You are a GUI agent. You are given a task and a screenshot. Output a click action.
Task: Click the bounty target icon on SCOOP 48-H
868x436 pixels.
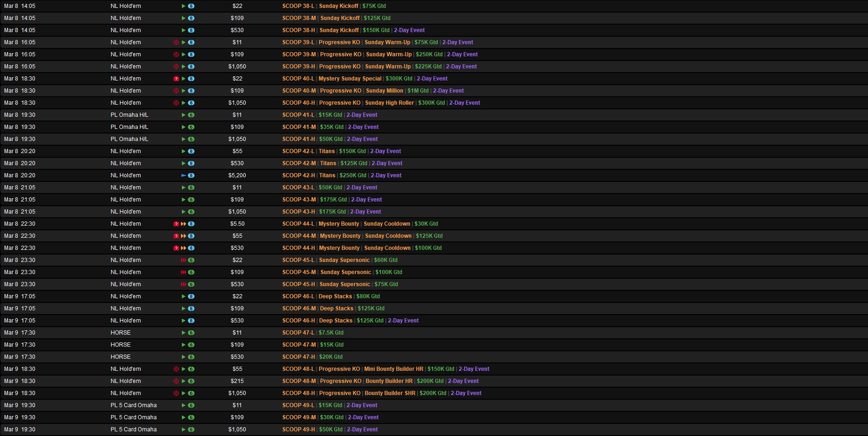(176, 393)
